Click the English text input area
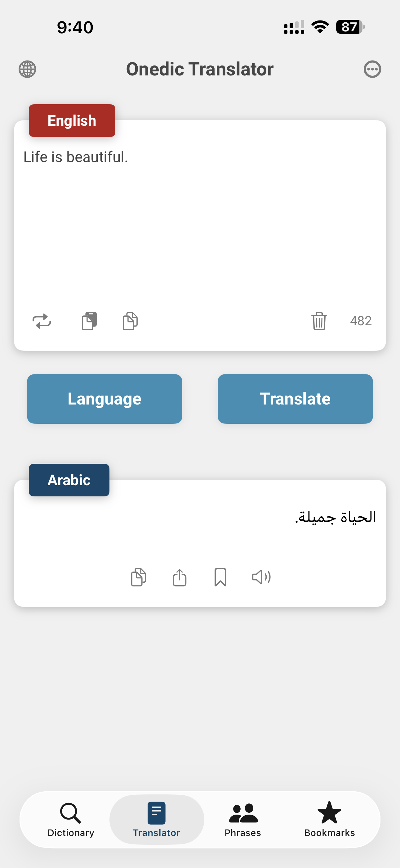Image resolution: width=400 pixels, height=868 pixels. (200, 209)
